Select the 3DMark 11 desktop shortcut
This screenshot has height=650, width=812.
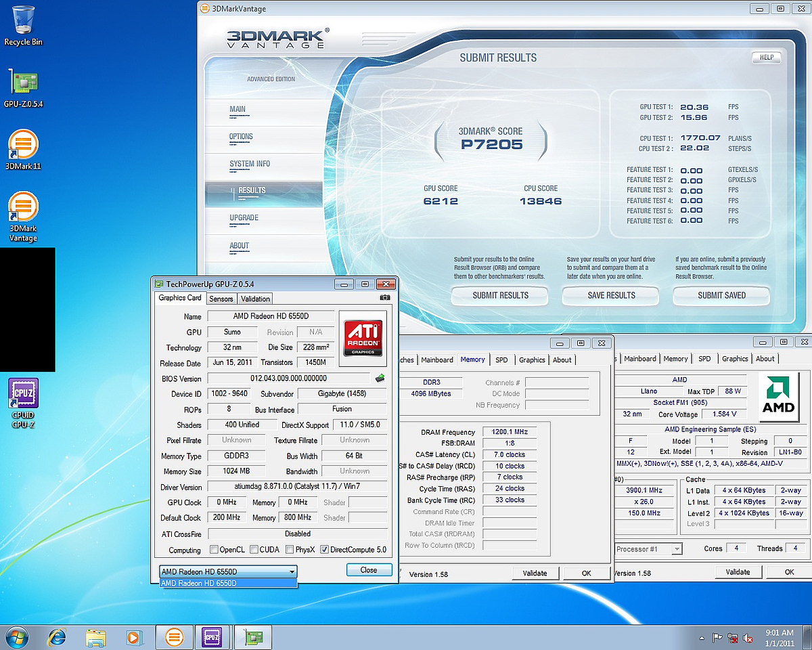pos(23,150)
